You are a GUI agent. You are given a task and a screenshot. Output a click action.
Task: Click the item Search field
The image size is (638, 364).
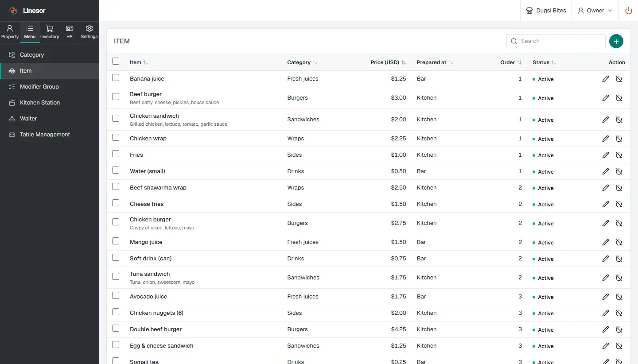click(556, 41)
